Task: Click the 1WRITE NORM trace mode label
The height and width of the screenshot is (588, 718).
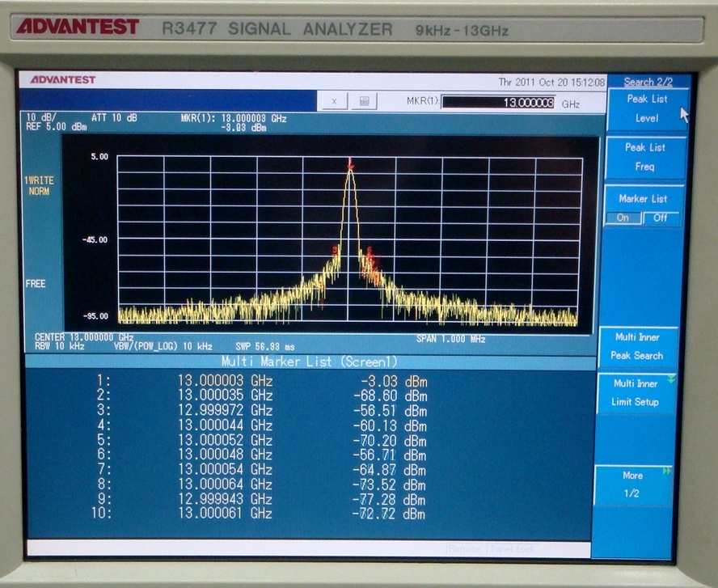Action: (x=39, y=185)
